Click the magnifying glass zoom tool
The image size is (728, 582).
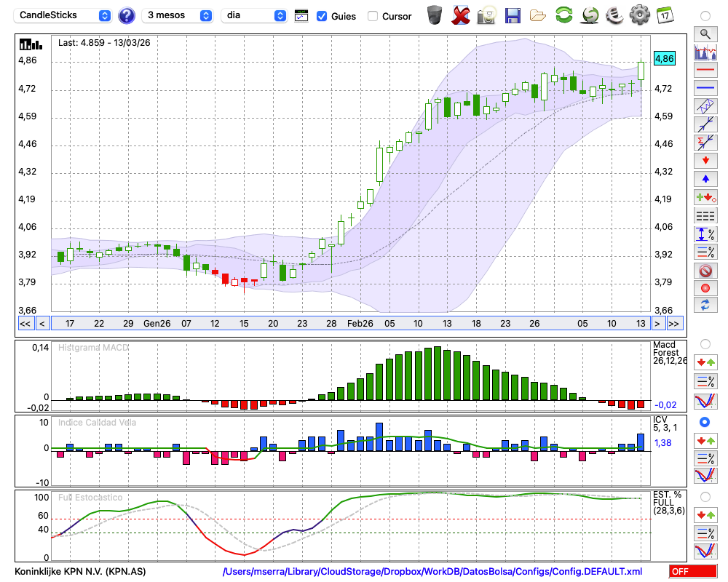(705, 33)
